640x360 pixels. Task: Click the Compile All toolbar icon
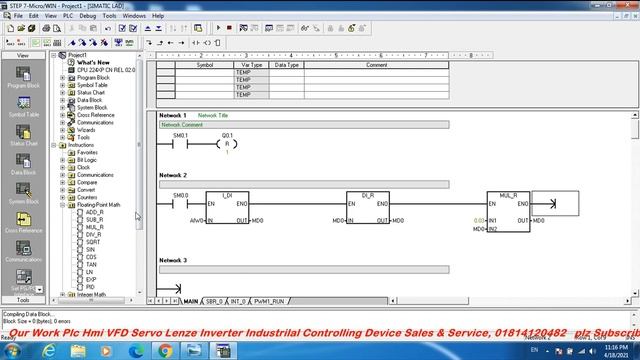tap(133, 28)
